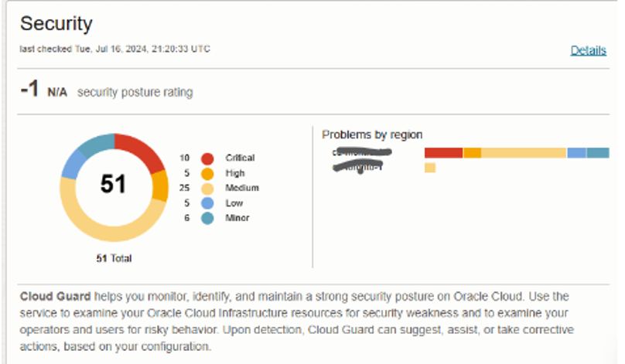Viewport: 625px width, 364px height.
Task: Click the orange High legend dot
Action: pos(207,173)
